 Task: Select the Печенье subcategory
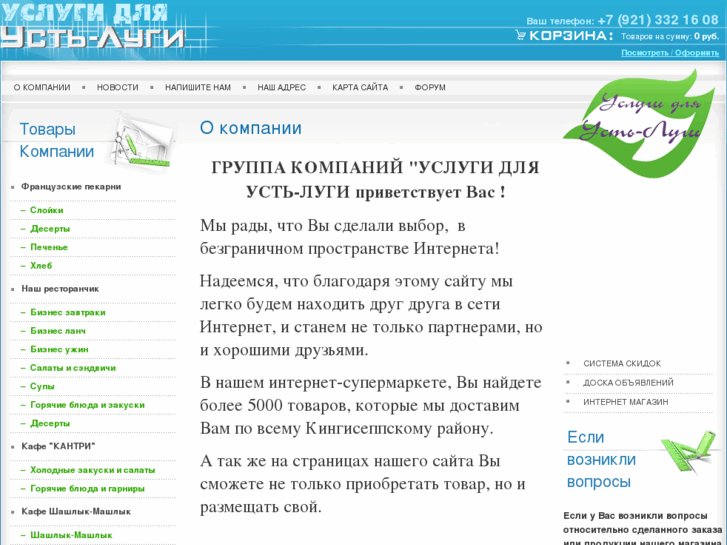[49, 247]
